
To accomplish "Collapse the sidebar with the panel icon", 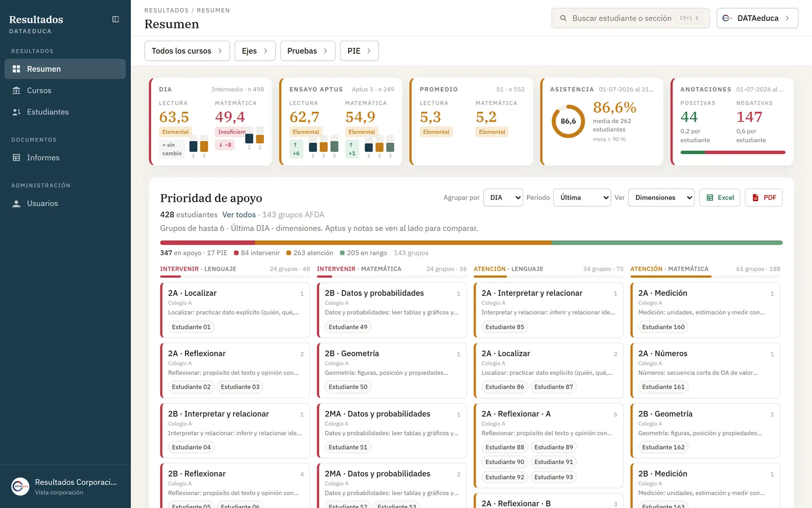I will [x=116, y=19].
